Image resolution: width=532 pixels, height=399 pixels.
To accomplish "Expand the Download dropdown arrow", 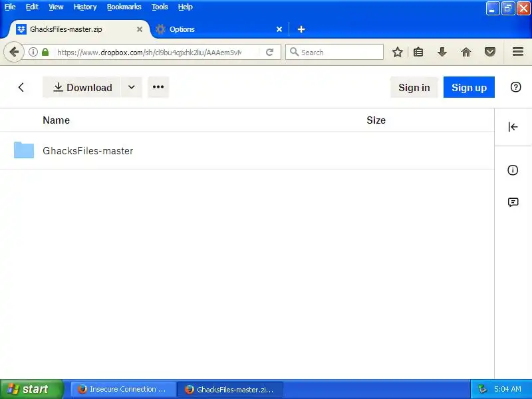I will tap(132, 87).
